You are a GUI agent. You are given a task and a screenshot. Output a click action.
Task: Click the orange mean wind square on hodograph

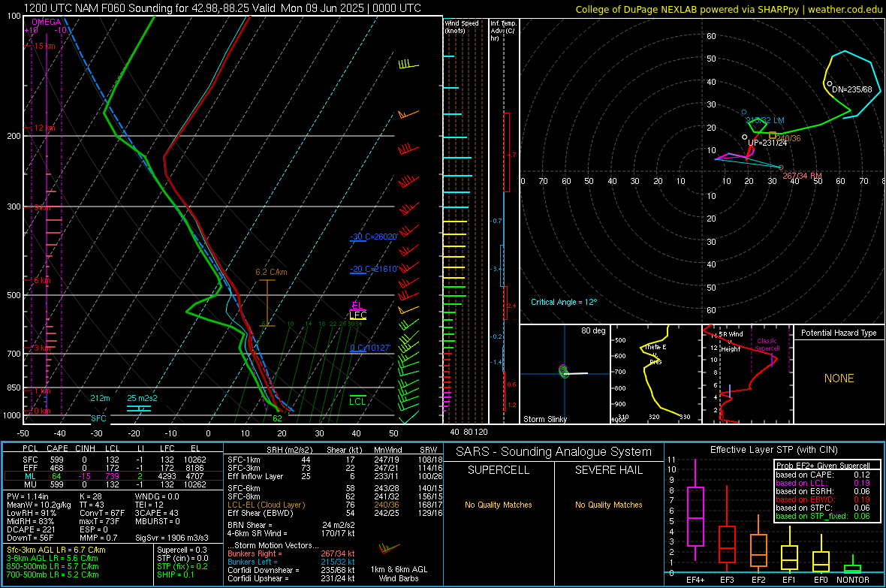[773, 136]
